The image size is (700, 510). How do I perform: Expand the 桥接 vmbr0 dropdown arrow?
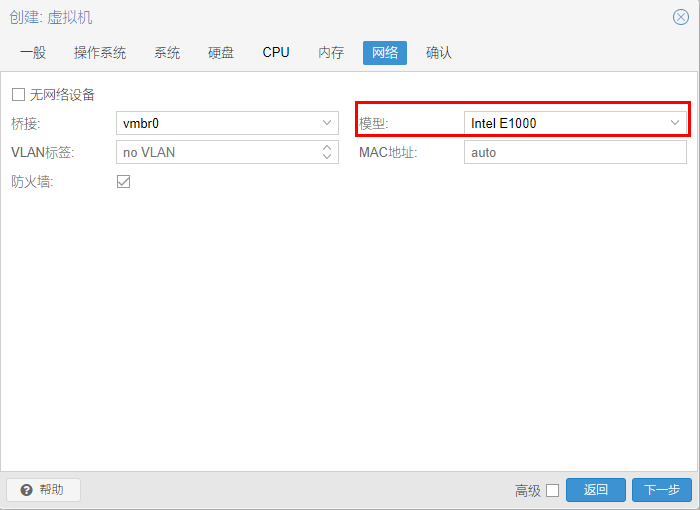click(327, 123)
